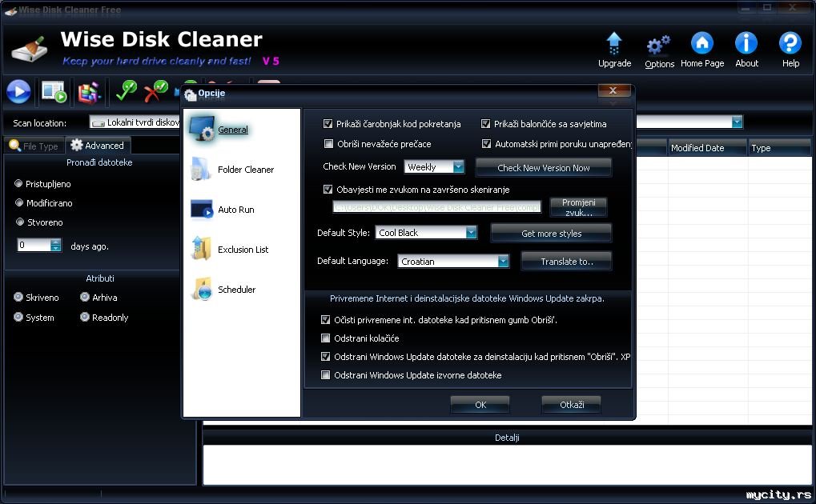The height and width of the screenshot is (504, 816).
Task: Close the Opcije dialog with X
Action: point(613,91)
